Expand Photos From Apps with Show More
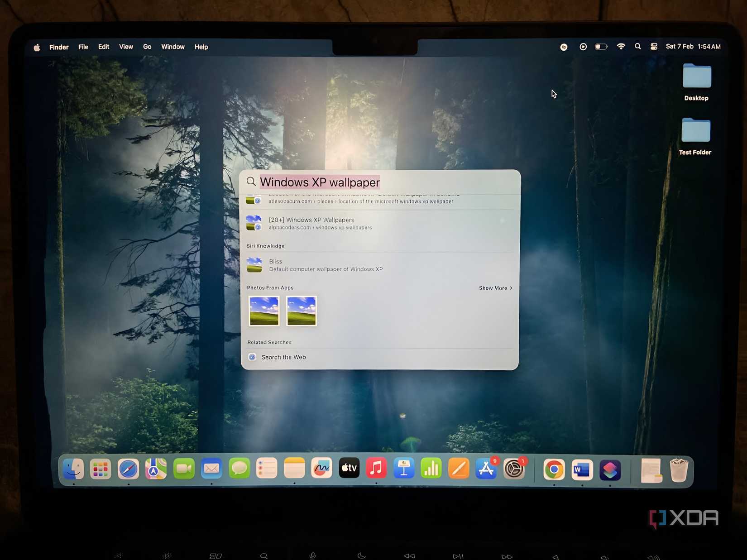 [496, 288]
